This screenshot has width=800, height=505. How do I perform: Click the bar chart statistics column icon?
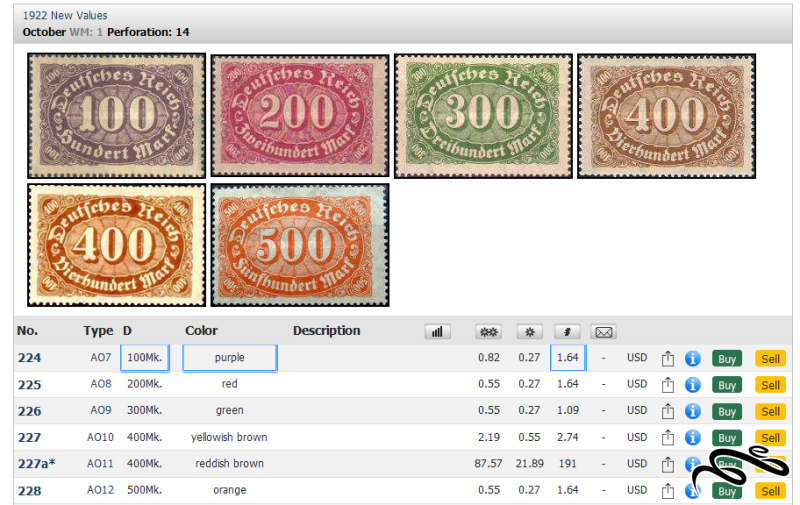[x=437, y=332]
